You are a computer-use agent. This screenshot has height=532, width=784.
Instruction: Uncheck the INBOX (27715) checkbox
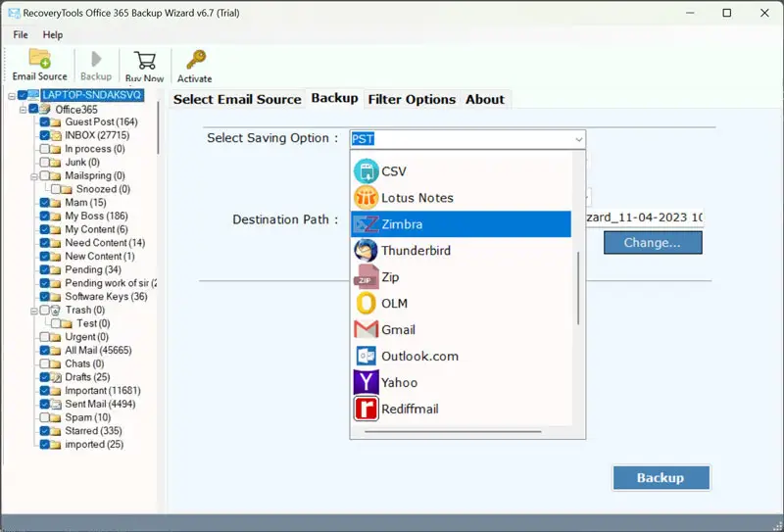click(44, 135)
